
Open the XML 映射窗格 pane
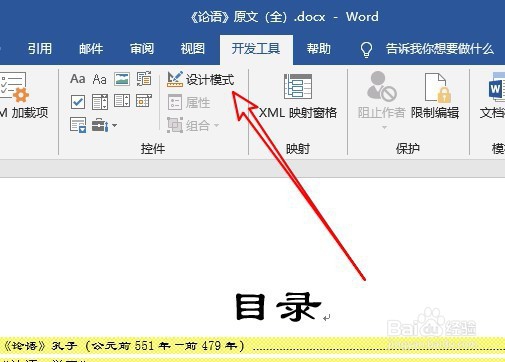[298, 97]
